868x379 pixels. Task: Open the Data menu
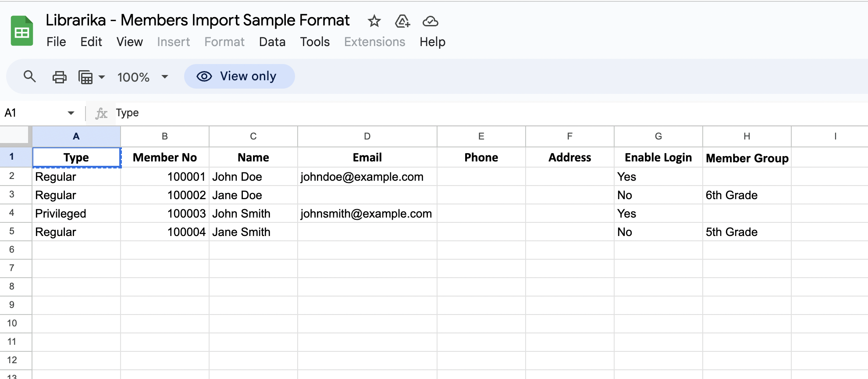click(x=272, y=42)
